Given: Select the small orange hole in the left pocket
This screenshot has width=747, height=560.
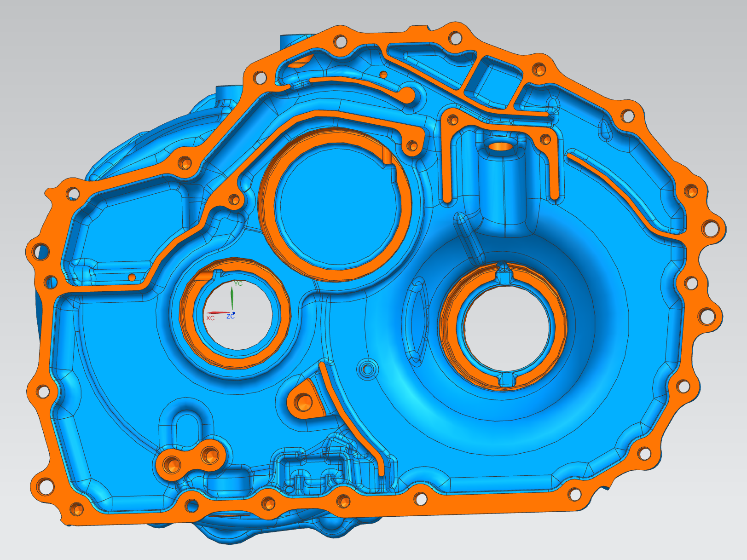Looking at the screenshot, I should tap(132, 277).
